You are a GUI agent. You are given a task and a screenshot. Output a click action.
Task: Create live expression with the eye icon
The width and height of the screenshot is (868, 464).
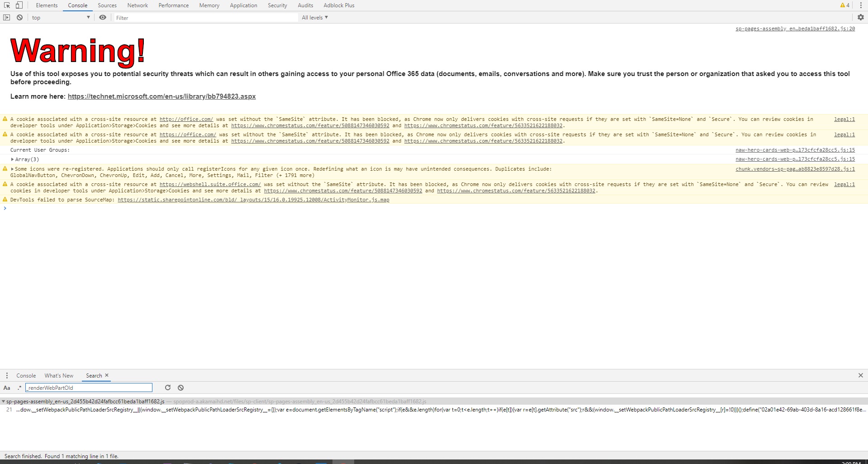[x=103, y=17]
